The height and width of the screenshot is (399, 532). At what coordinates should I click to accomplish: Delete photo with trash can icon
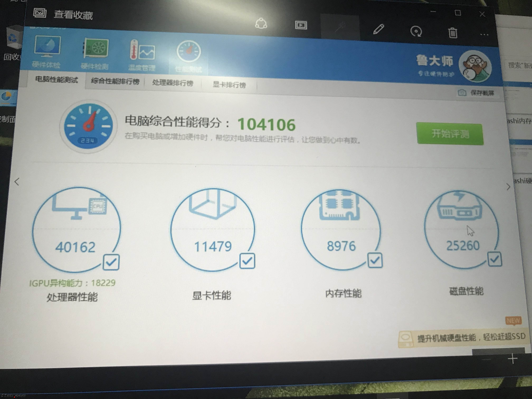click(453, 33)
